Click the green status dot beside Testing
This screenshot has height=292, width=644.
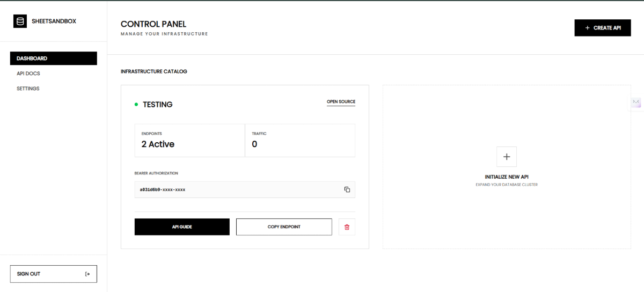point(136,104)
